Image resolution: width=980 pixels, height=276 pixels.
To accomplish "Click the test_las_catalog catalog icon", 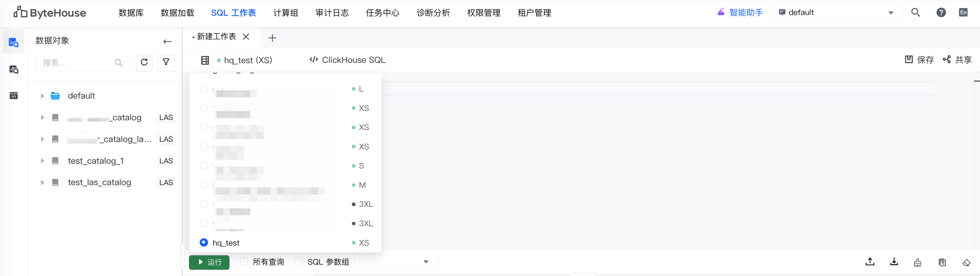I will [x=55, y=182].
